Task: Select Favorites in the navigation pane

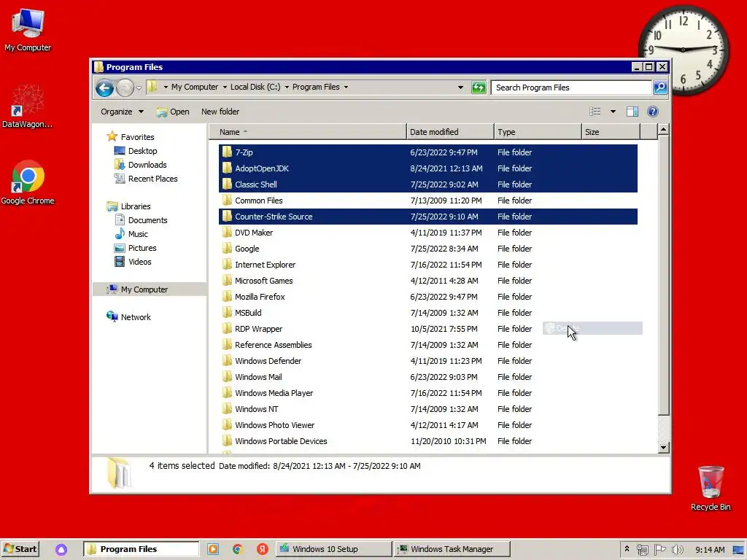Action: pyautogui.click(x=131, y=137)
